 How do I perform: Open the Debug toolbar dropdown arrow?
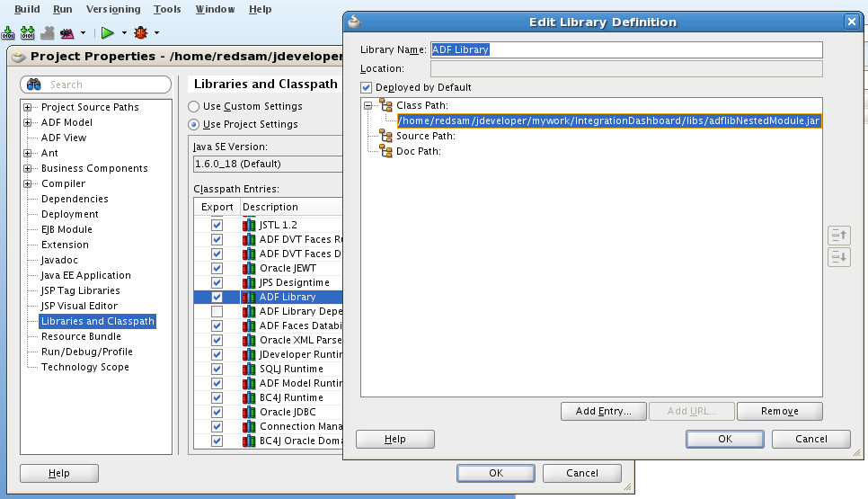click(x=156, y=33)
